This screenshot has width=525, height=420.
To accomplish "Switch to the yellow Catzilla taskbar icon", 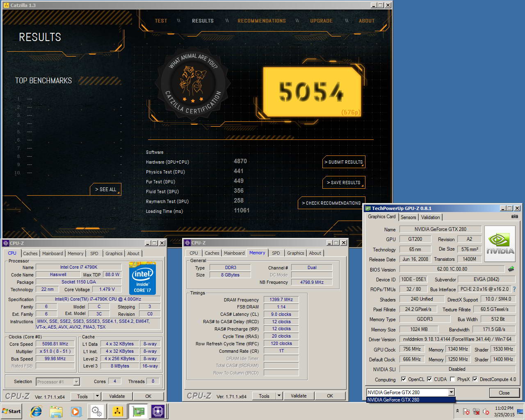I will click(x=117, y=411).
